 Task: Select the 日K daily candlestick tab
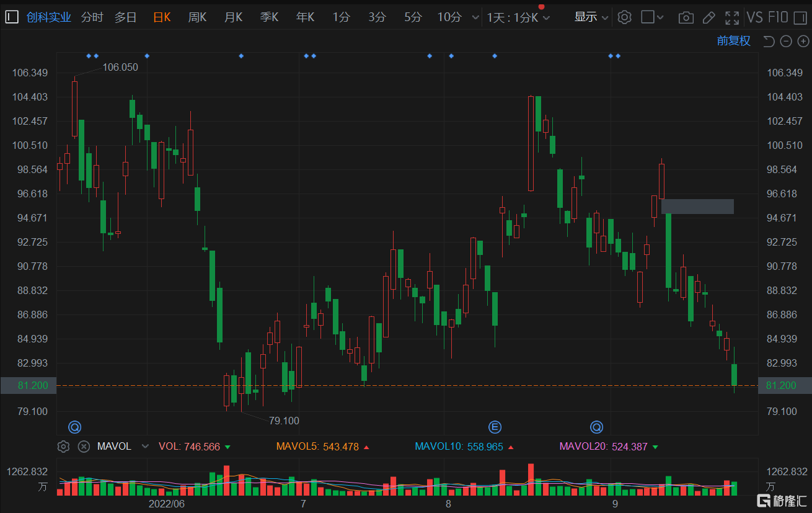[162, 17]
